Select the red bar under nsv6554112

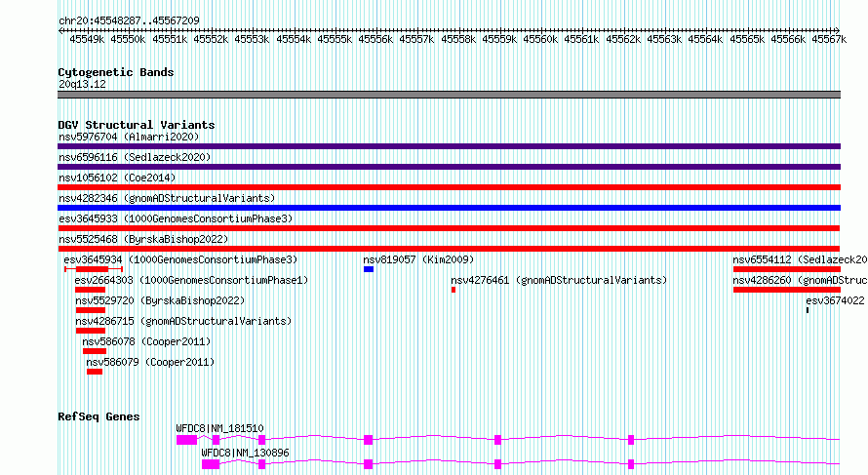coord(787,269)
